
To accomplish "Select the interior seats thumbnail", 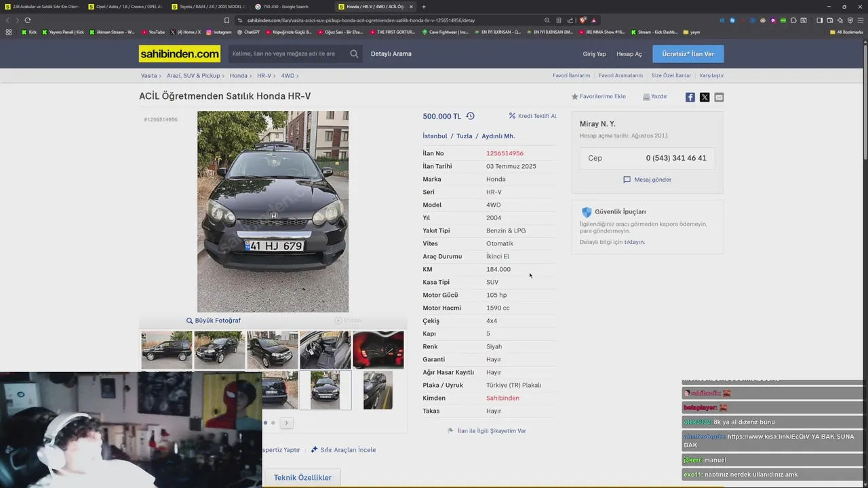I will [x=325, y=350].
